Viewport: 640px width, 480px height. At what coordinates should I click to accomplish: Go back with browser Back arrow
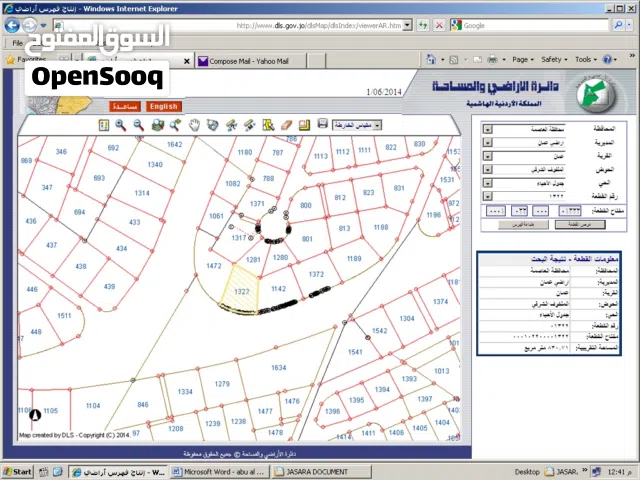point(12,25)
